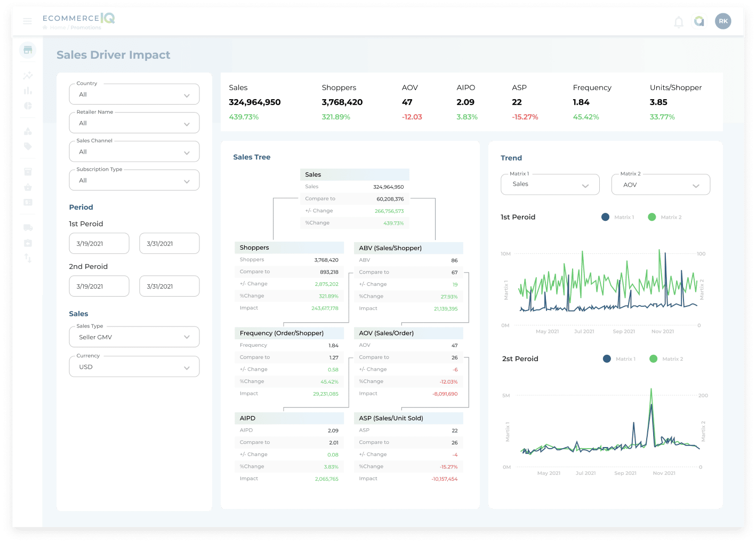Open the sparkle trend line sidebar icon
756x542 pixels.
click(x=28, y=76)
